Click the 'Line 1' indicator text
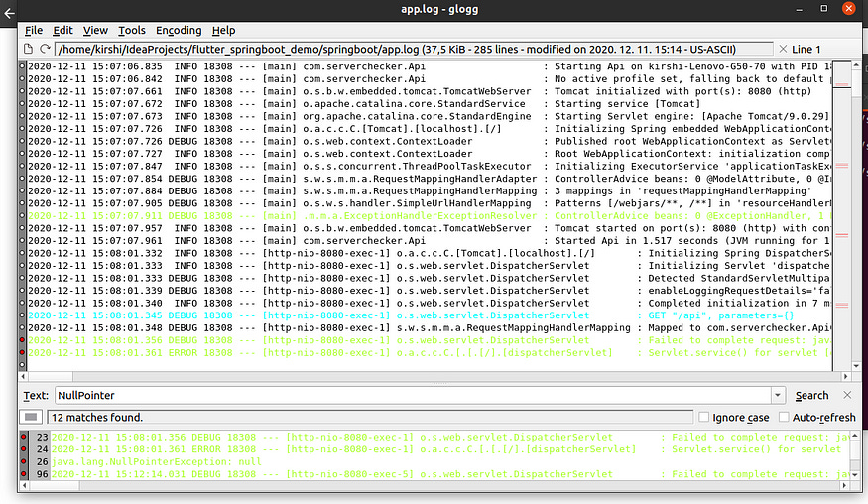This screenshot has width=868, height=504. click(806, 49)
